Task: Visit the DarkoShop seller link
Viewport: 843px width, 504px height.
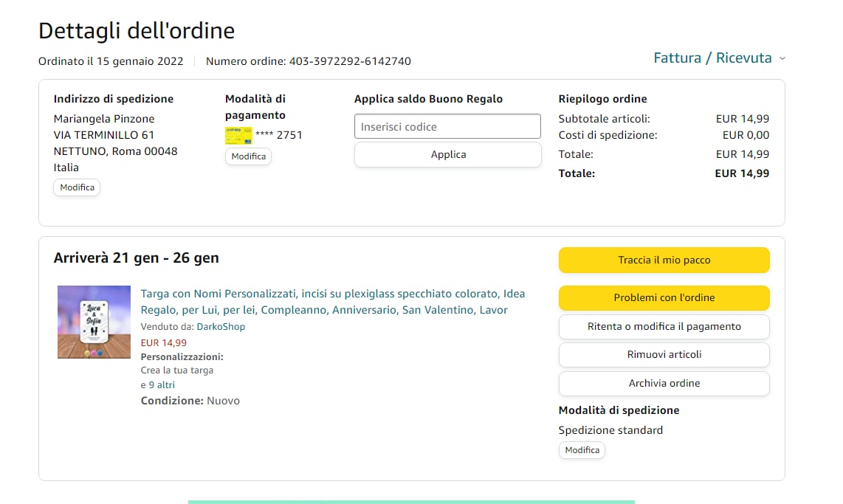Action: [x=221, y=326]
